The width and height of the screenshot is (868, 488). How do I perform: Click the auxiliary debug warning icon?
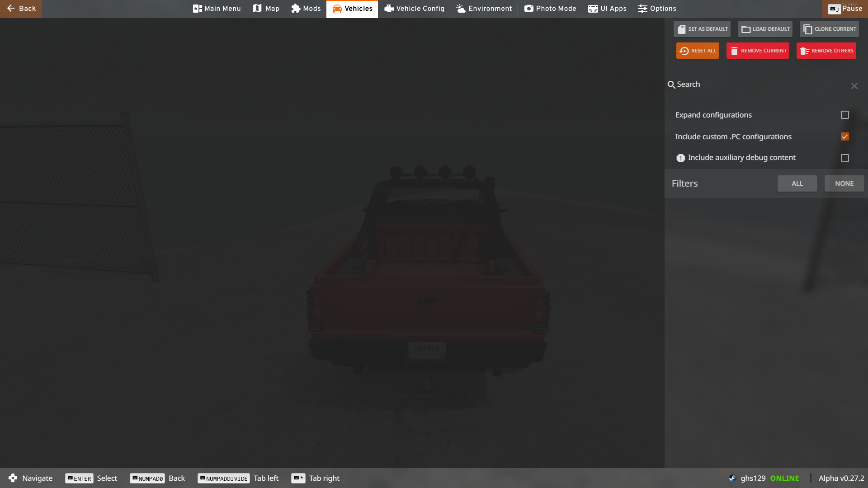click(x=680, y=158)
